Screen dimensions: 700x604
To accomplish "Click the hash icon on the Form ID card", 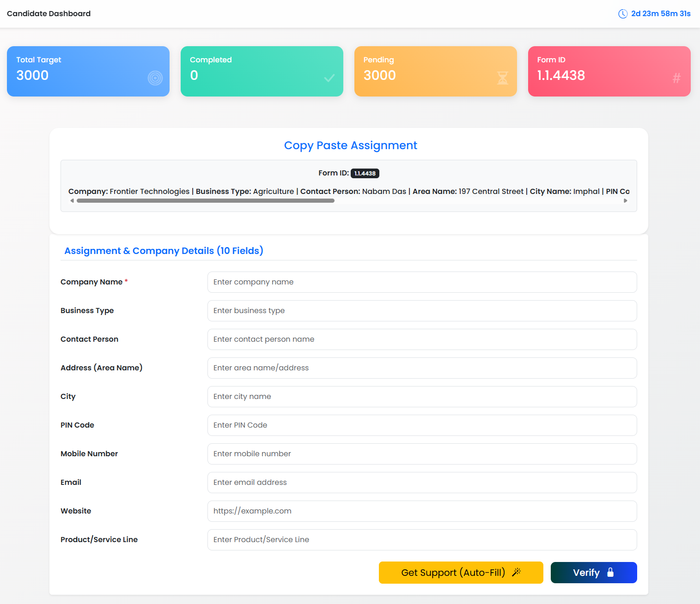I will [x=676, y=79].
